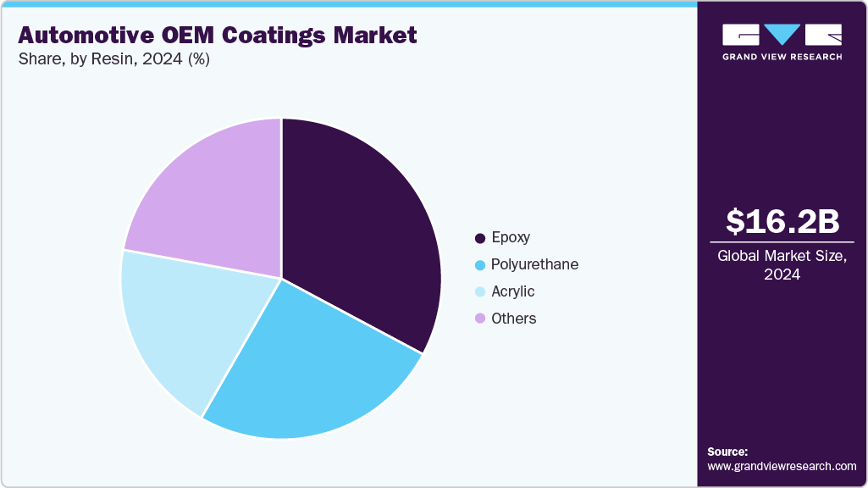Image resolution: width=868 pixels, height=488 pixels.
Task: Click the dark purple Epoxy legend dot
Action: pyautogui.click(x=480, y=238)
